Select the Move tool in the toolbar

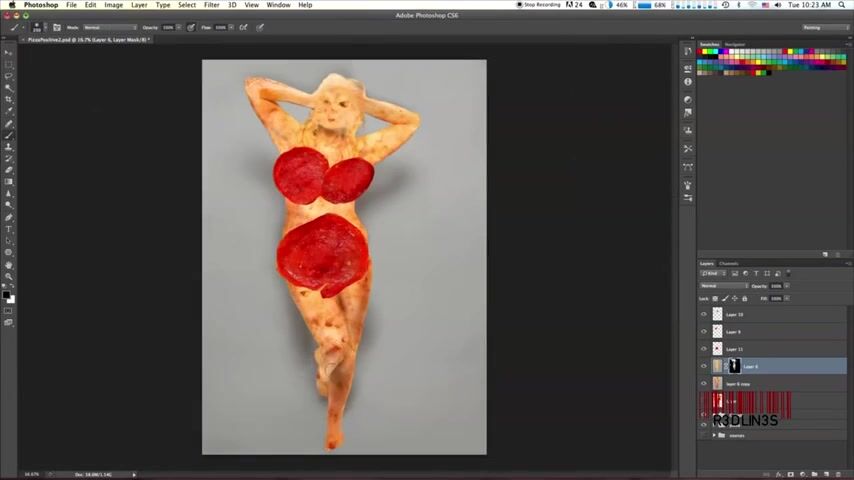[x=9, y=53]
